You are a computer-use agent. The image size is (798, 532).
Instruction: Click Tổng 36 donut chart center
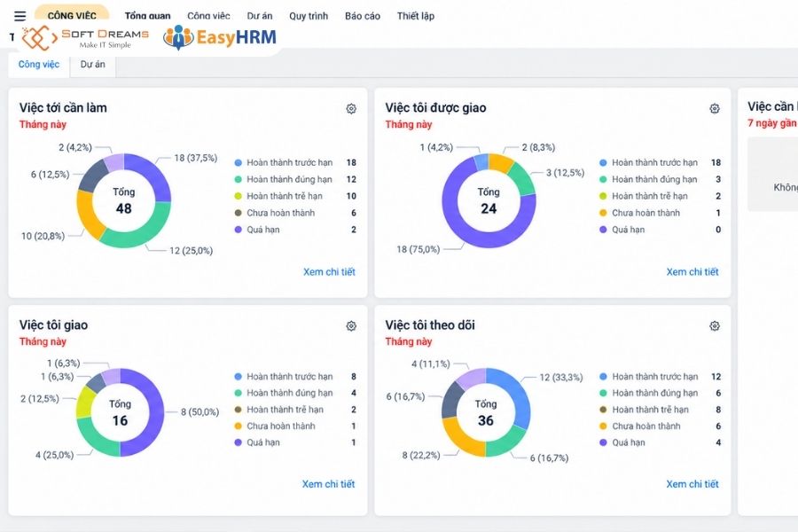(x=486, y=413)
